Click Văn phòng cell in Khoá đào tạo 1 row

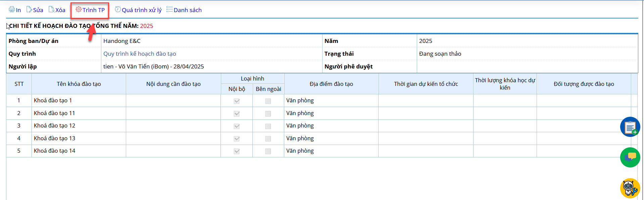pos(331,100)
